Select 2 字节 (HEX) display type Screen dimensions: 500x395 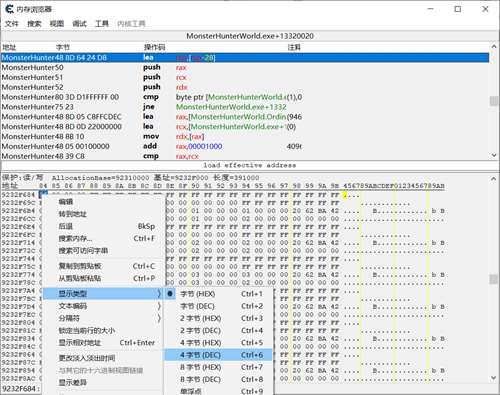[219, 318]
